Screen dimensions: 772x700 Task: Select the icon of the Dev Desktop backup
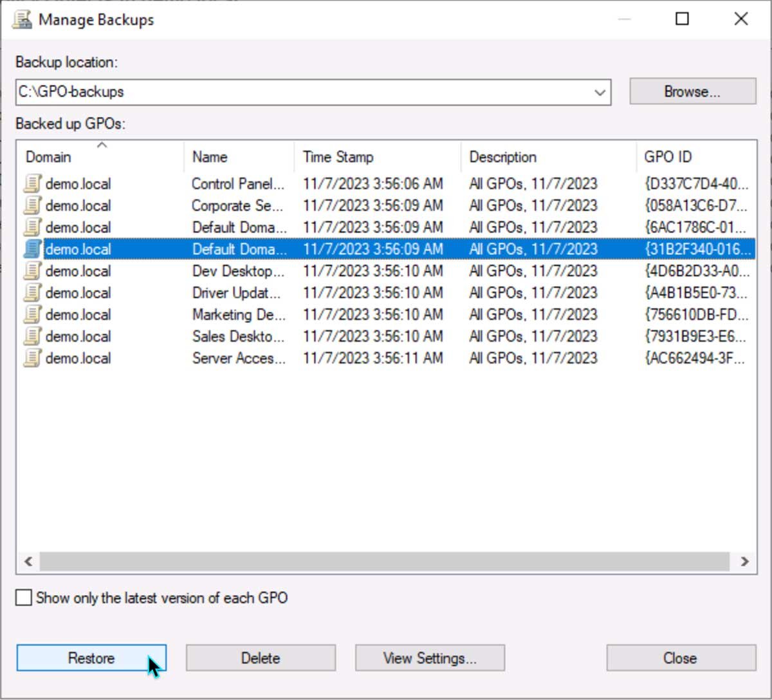(x=32, y=272)
